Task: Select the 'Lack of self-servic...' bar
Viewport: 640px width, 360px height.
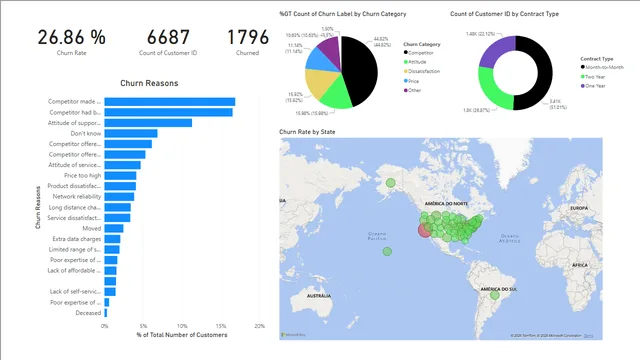Action: [x=110, y=292]
